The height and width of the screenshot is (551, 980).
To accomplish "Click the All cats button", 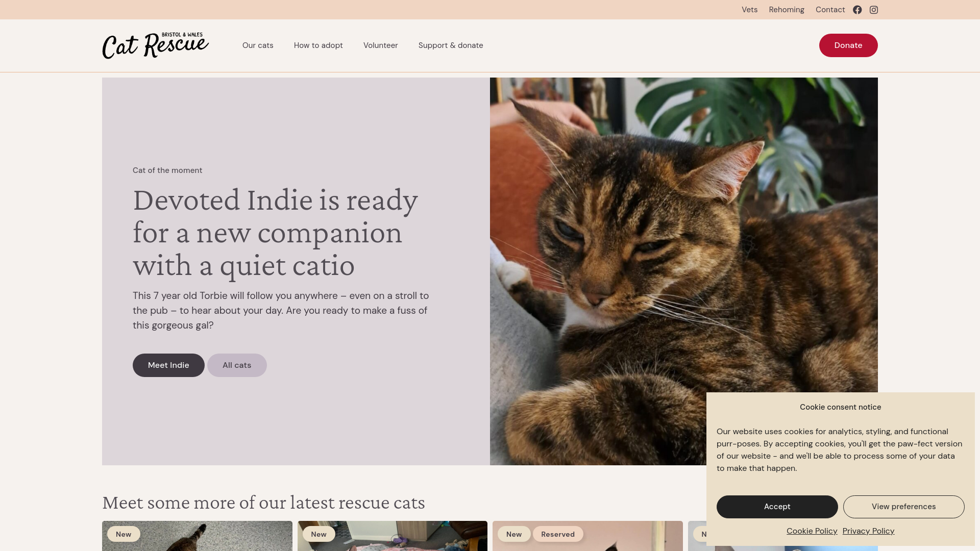I will point(237,365).
